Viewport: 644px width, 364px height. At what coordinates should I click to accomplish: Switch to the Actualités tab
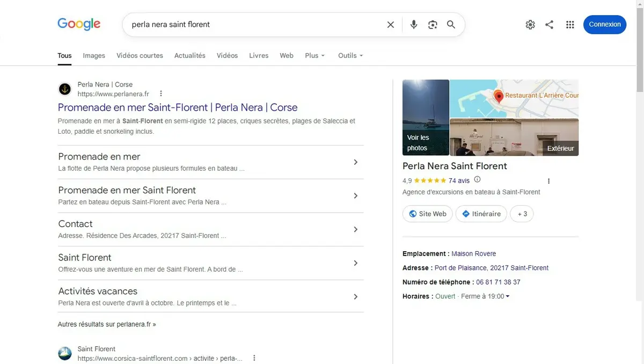(x=190, y=55)
